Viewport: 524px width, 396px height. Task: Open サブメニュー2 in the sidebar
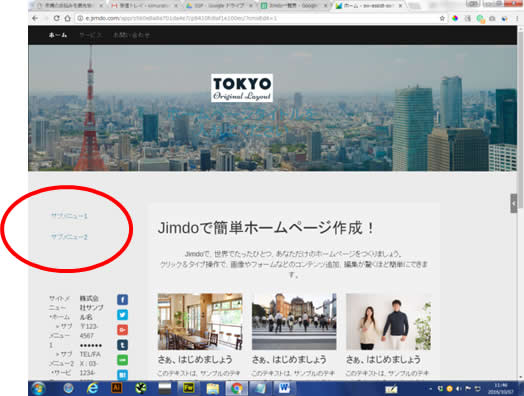(x=69, y=237)
